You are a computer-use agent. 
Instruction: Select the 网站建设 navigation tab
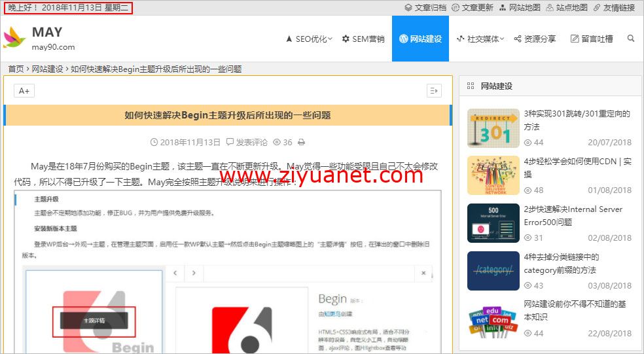pyautogui.click(x=421, y=39)
